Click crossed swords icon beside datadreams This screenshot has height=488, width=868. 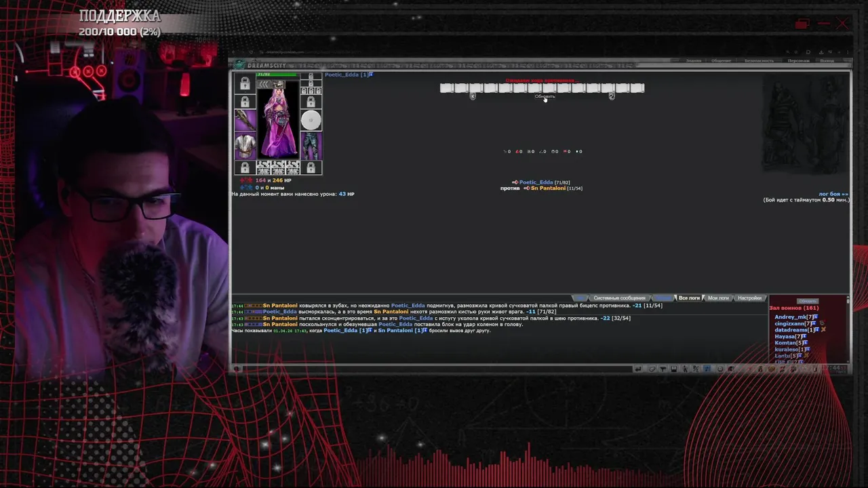[x=823, y=329]
